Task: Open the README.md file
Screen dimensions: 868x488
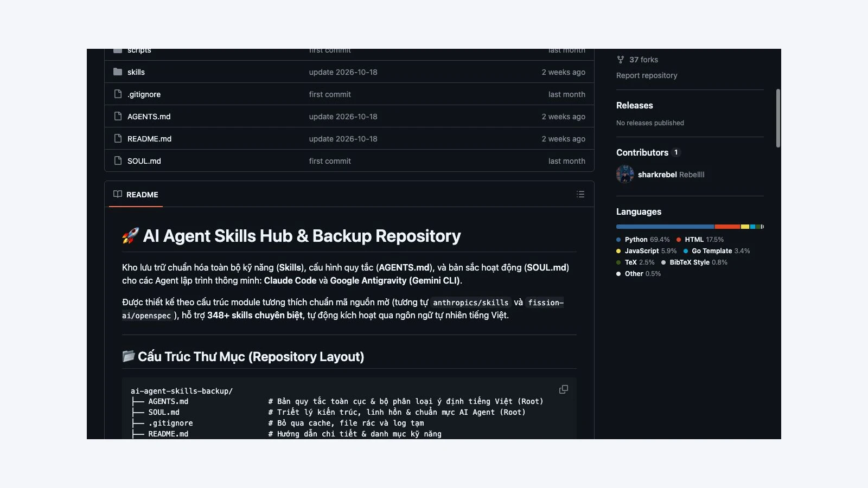Action: 150,139
